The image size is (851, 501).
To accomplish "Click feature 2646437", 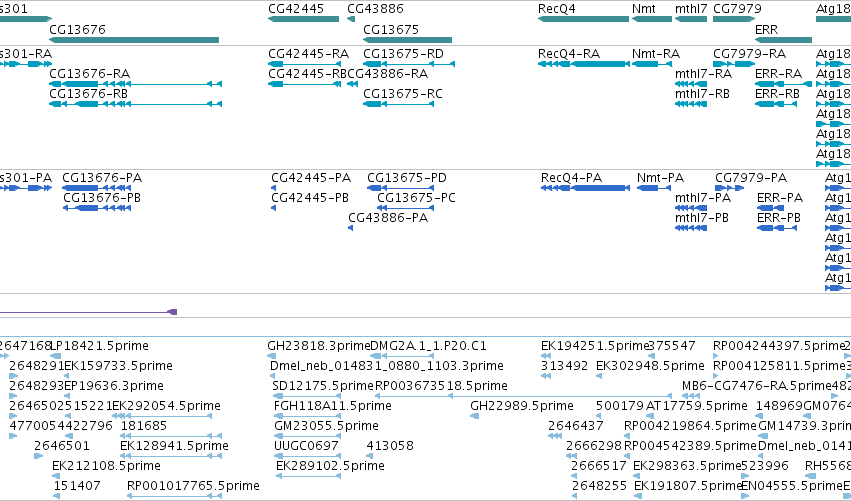I will point(576,426).
